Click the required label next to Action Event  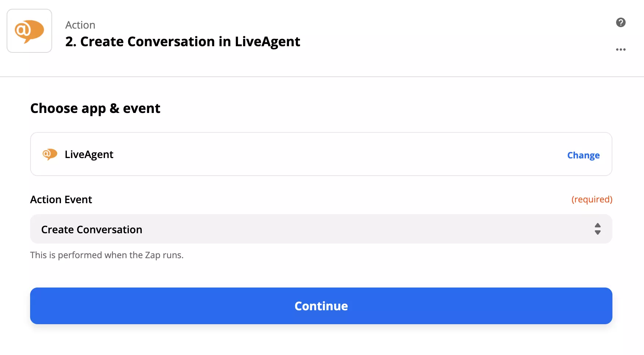click(x=592, y=199)
